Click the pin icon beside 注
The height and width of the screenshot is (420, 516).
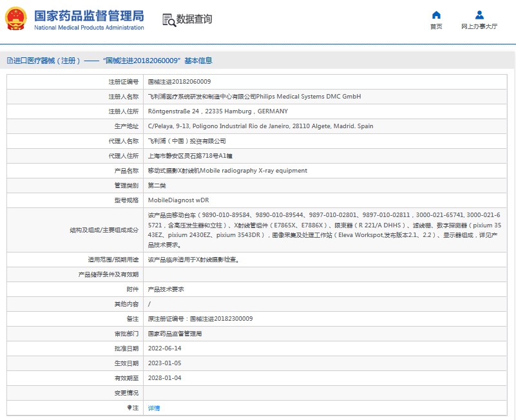pos(129,408)
